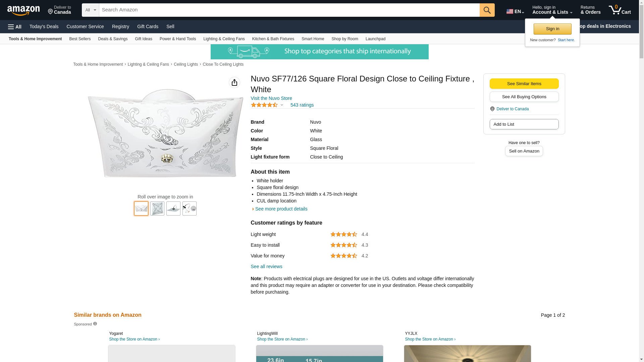Expand the star rating breakdown chevron
This screenshot has height=362, width=644.
pyautogui.click(x=282, y=105)
